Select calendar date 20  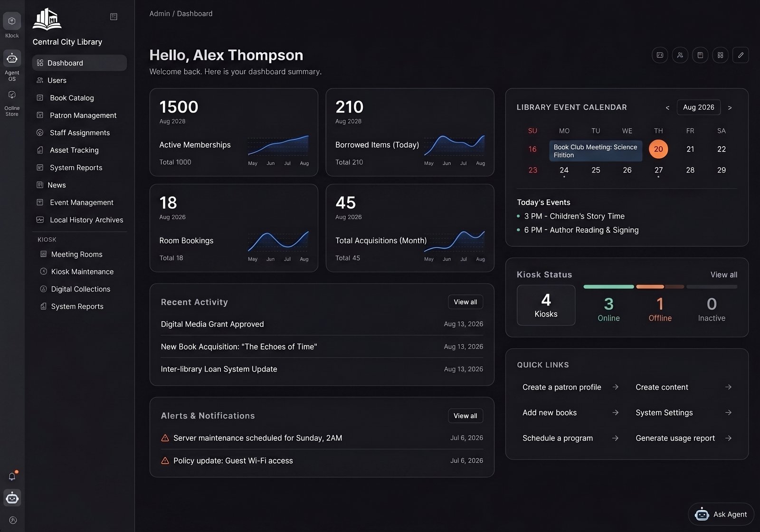pyautogui.click(x=658, y=149)
